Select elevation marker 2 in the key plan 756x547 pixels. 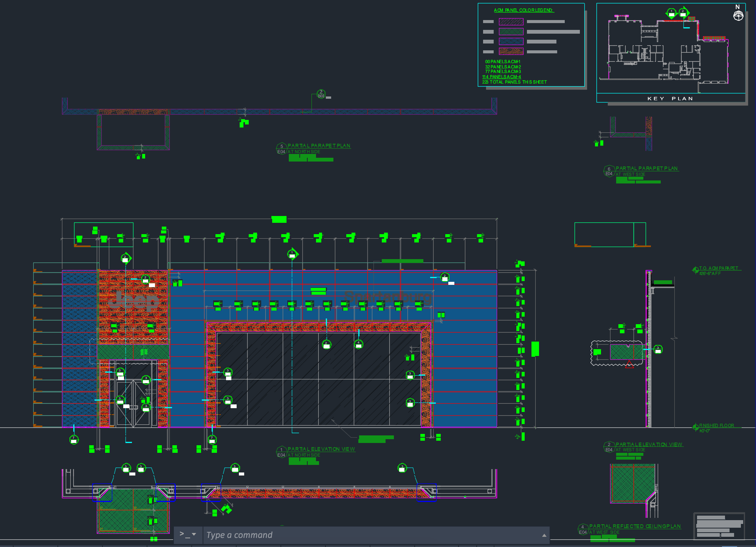683,13
